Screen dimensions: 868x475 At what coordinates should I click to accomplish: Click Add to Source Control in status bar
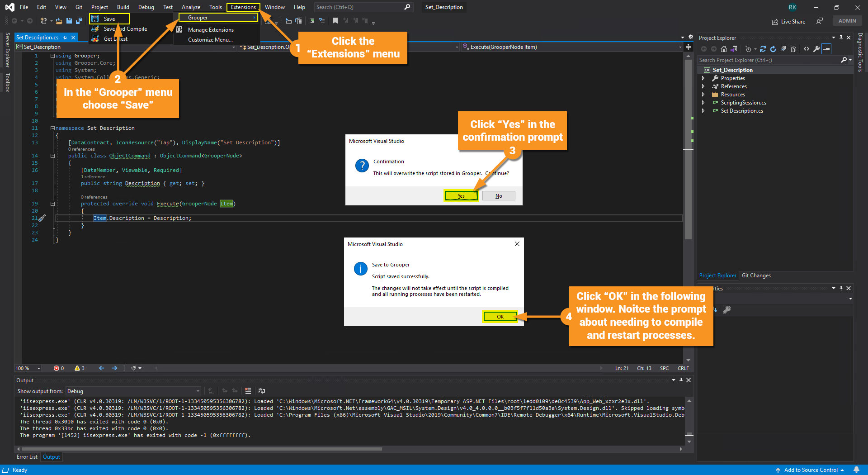coord(810,470)
